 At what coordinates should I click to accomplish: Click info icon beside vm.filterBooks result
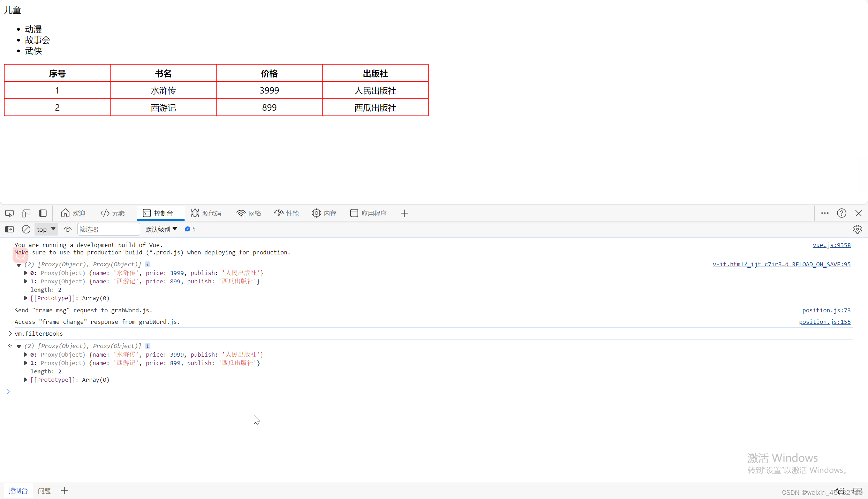point(148,346)
